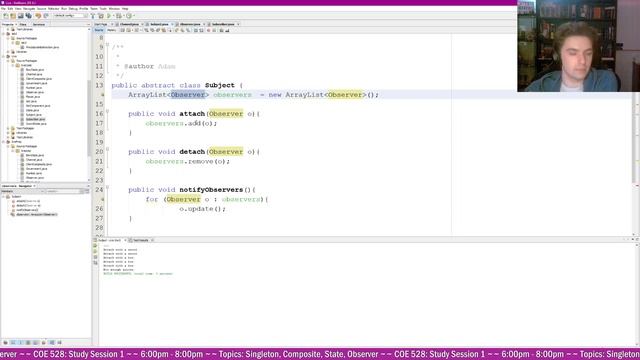Click the Undo toolbar icon
This screenshot has height=360, width=640.
point(38,16)
